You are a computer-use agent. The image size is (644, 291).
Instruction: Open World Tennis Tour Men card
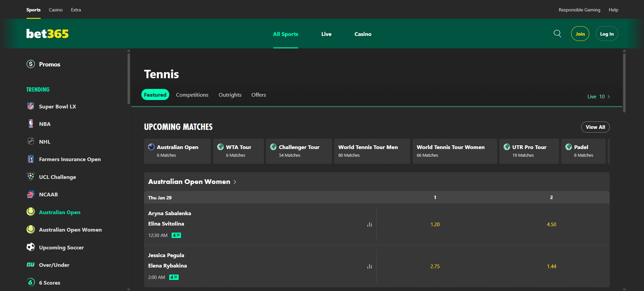pyautogui.click(x=372, y=151)
